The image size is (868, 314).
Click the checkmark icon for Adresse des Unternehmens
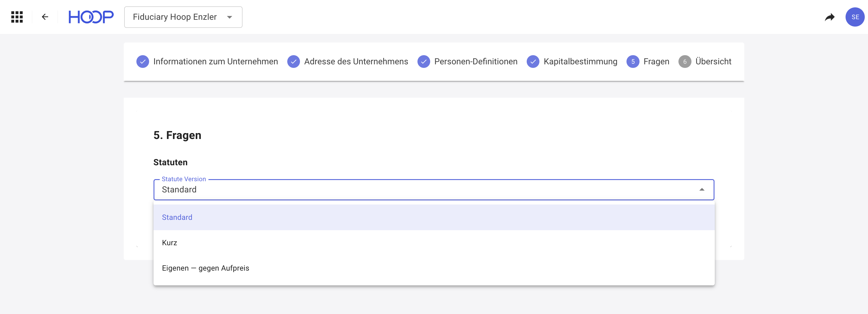click(293, 62)
